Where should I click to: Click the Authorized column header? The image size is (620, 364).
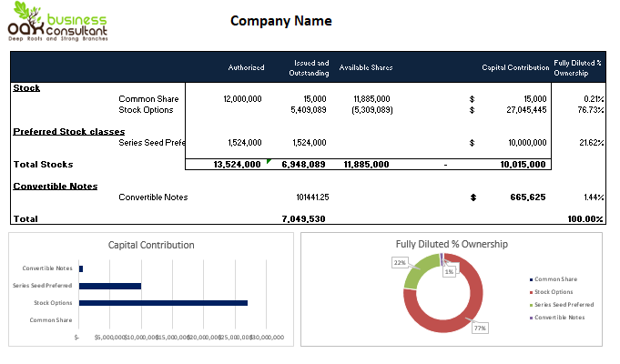point(246,67)
